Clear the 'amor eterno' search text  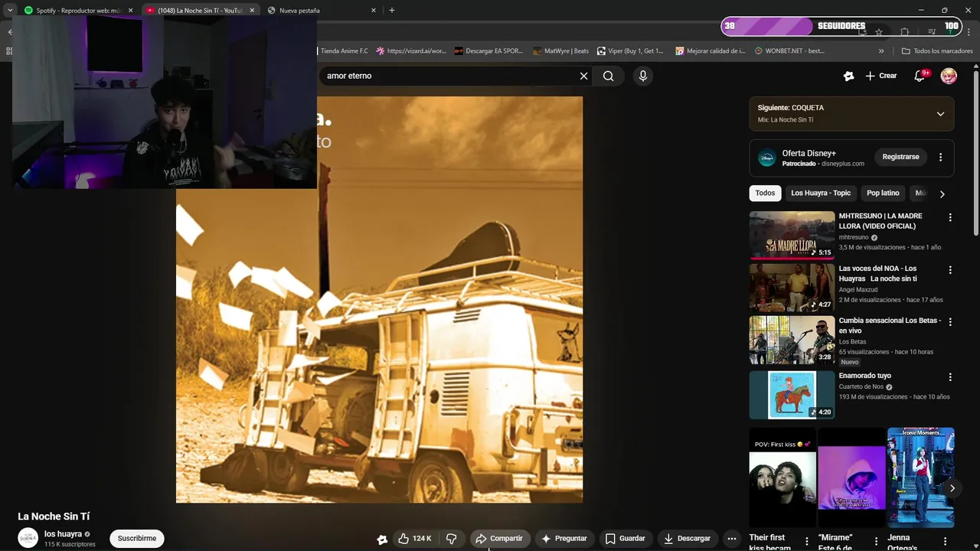[583, 76]
